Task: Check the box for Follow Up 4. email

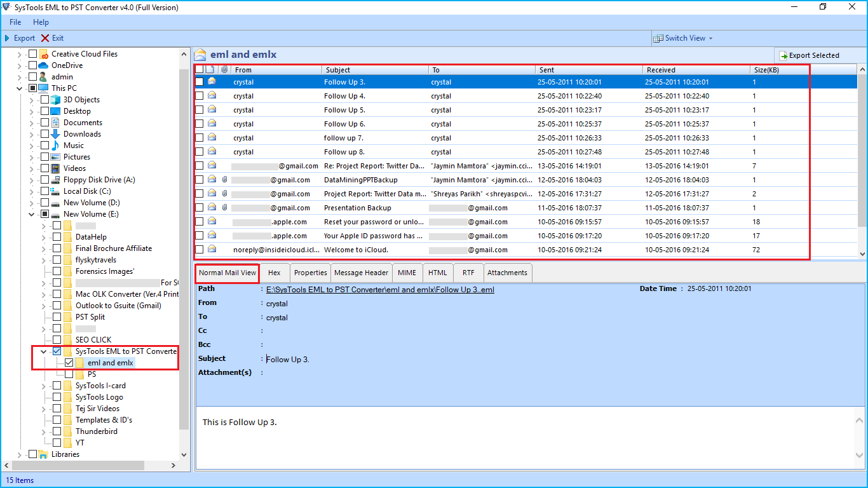Action: 200,96
